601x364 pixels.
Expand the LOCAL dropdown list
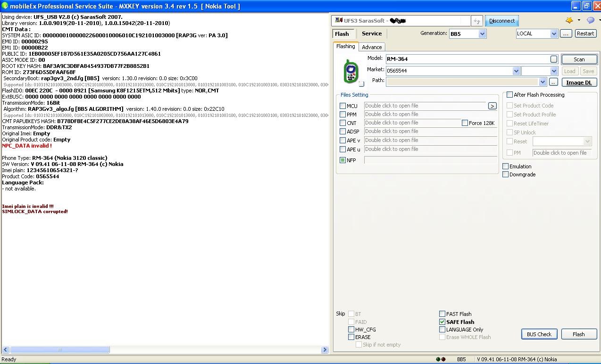pos(554,34)
